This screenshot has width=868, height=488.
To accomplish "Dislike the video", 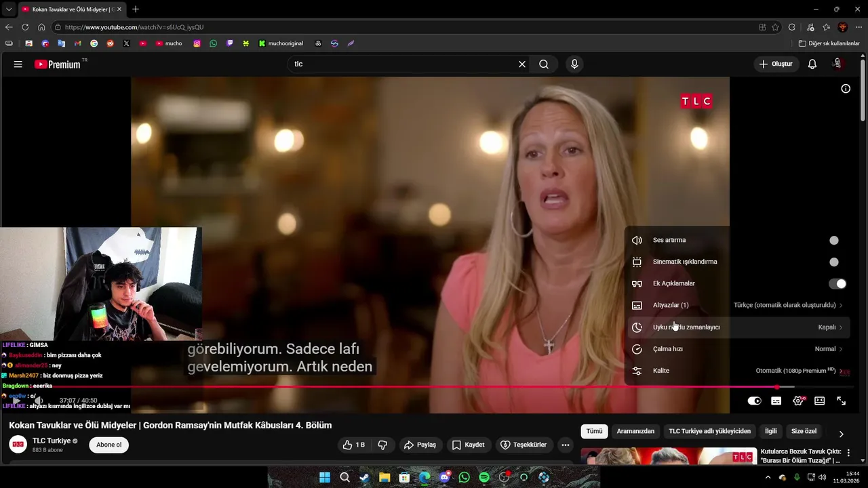I will pyautogui.click(x=382, y=445).
